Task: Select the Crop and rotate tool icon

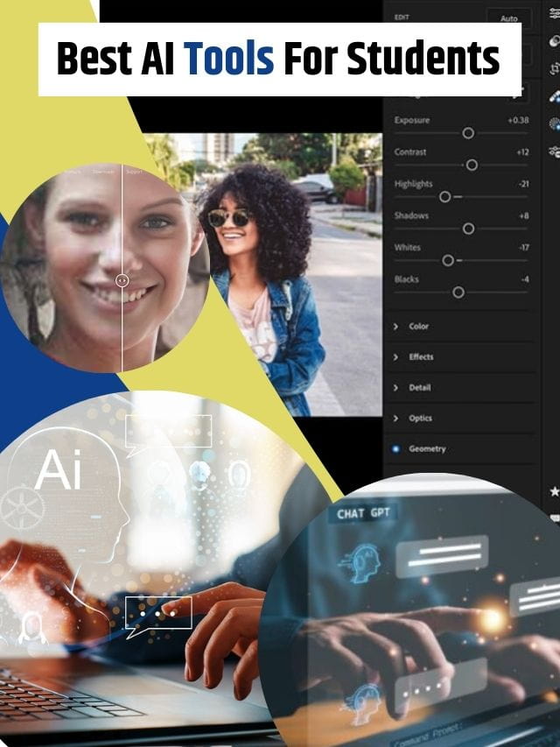Action: click(x=554, y=69)
